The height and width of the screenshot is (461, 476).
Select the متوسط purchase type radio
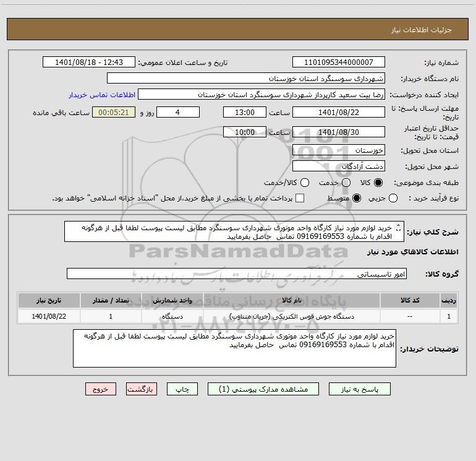[x=357, y=198]
